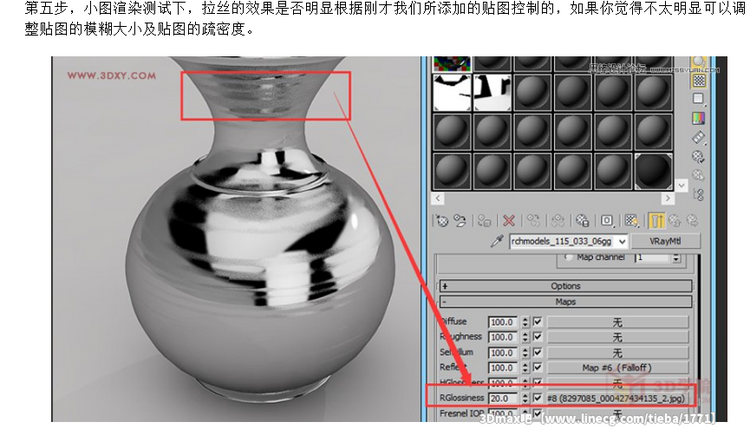This screenshot has width=750, height=435.
Task: Click the Material ID Channel icon
Action: pos(603,221)
